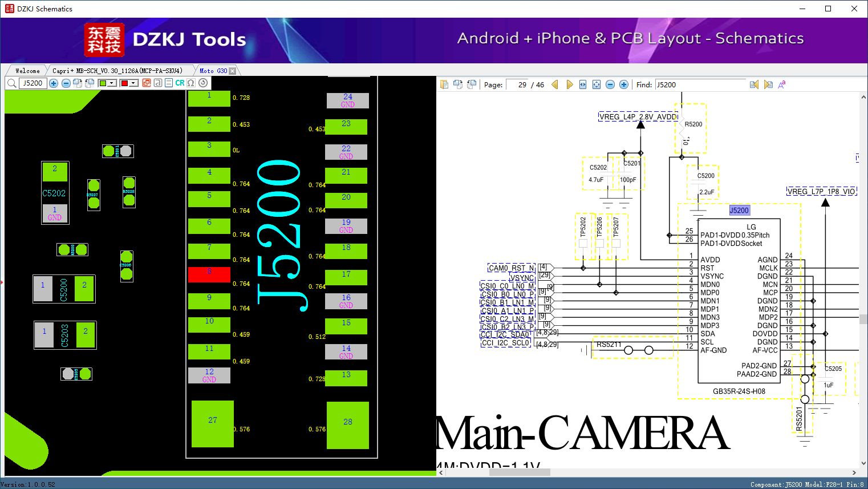The height and width of the screenshot is (489, 868).
Task: Click the schematic Find field
Action: (700, 84)
